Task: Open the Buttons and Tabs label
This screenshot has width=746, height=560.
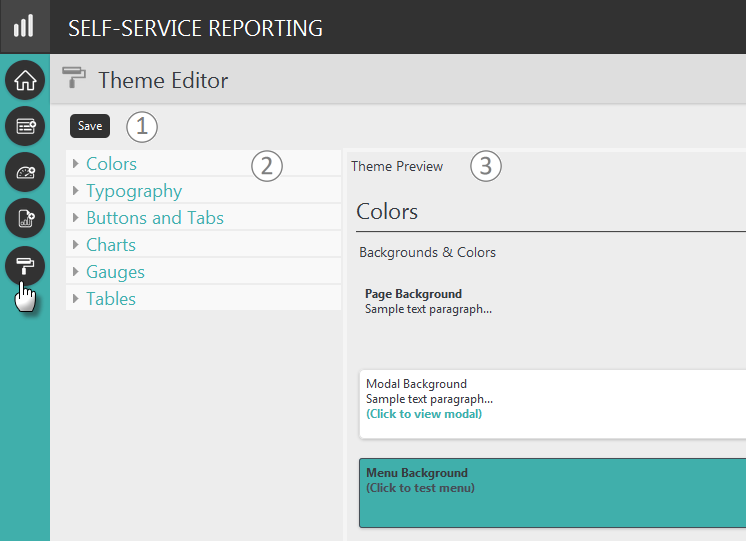Action: 155,217
